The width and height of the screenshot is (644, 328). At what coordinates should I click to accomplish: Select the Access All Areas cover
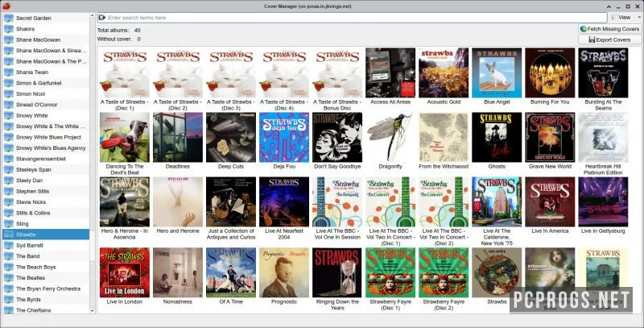(390, 73)
